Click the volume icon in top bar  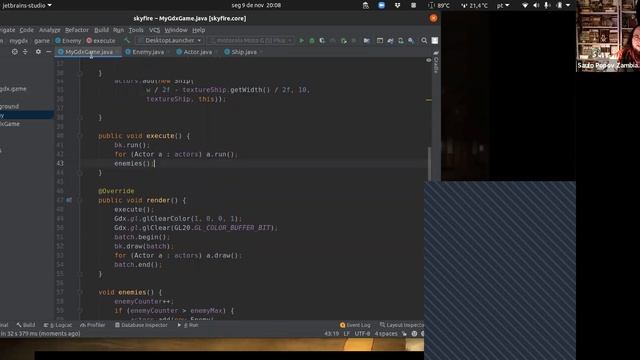coord(536,5)
